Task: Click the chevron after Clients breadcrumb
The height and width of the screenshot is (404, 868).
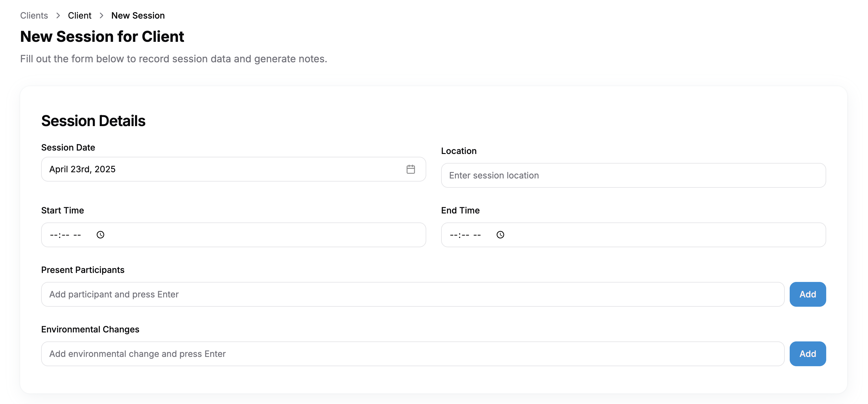Action: coord(58,15)
